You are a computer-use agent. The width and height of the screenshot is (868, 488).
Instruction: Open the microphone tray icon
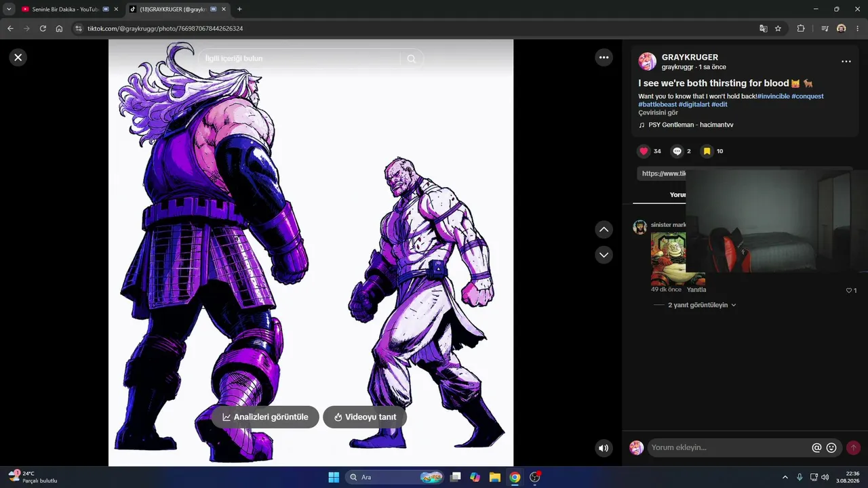pos(800,477)
